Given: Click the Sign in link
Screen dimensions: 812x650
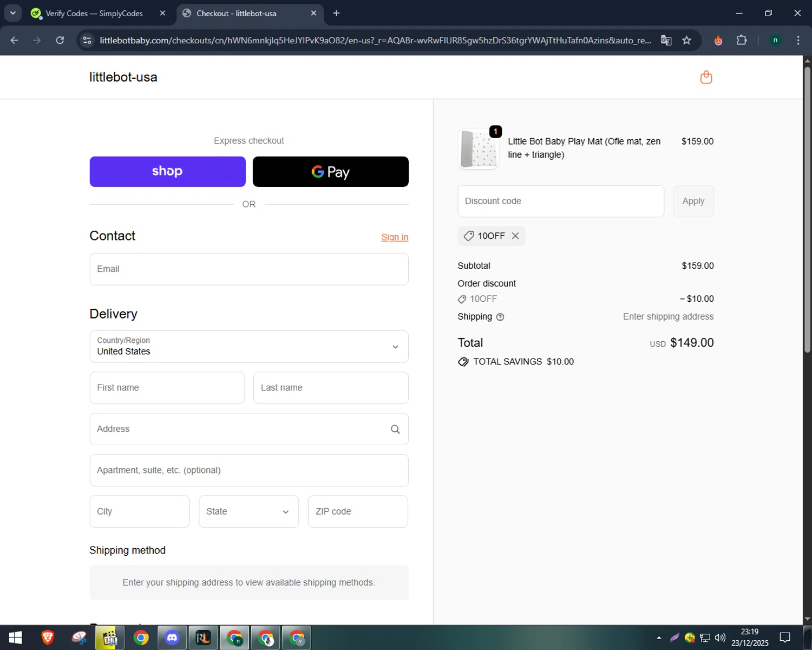Looking at the screenshot, I should 395,237.
